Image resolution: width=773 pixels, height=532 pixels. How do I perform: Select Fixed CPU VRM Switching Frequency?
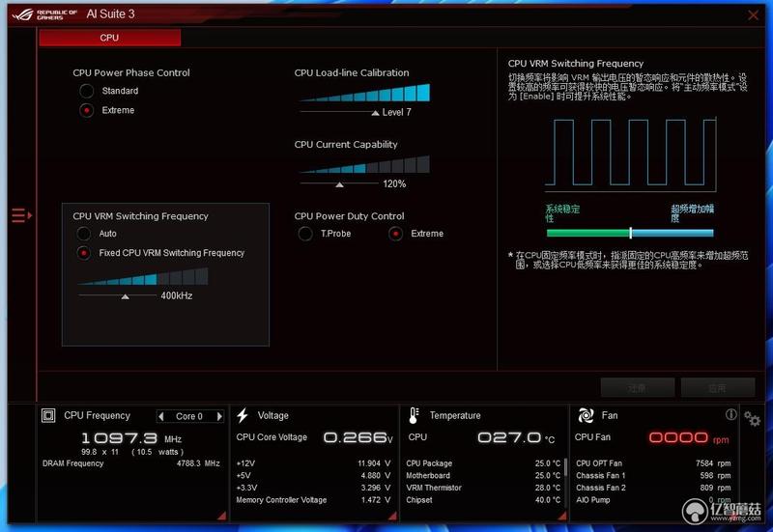point(84,253)
